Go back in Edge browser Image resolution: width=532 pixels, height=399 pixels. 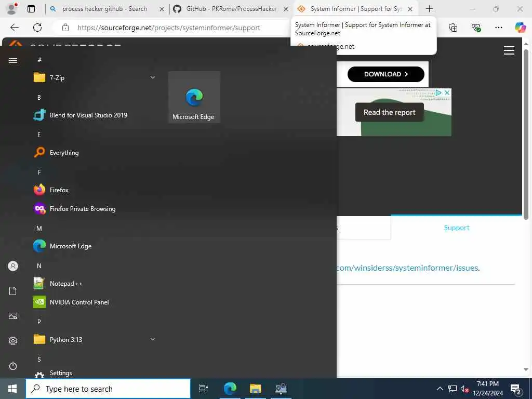pyautogui.click(x=15, y=28)
